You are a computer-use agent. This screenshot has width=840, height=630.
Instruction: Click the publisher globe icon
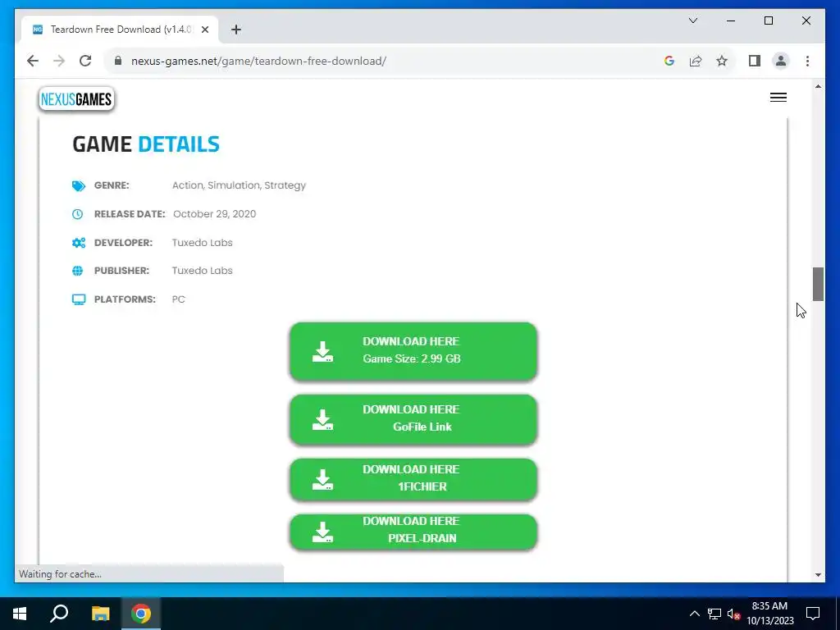(x=78, y=271)
